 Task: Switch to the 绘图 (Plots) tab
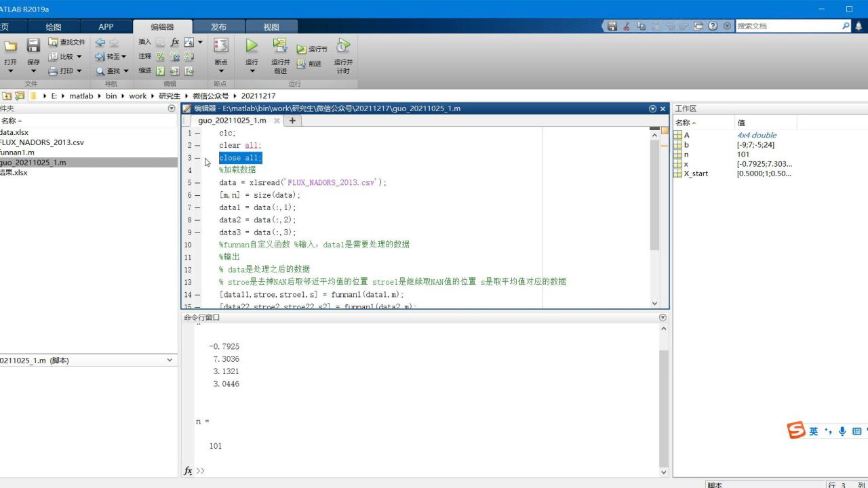pyautogui.click(x=54, y=27)
